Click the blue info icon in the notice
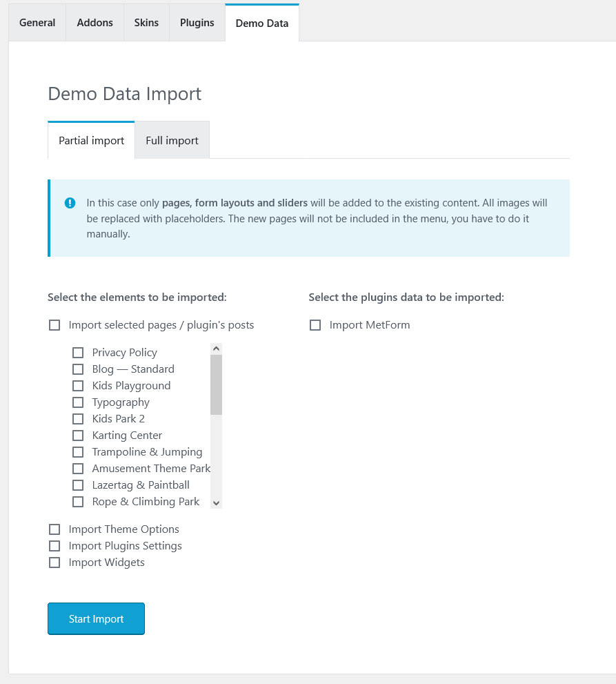This screenshot has width=616, height=684. tap(70, 203)
